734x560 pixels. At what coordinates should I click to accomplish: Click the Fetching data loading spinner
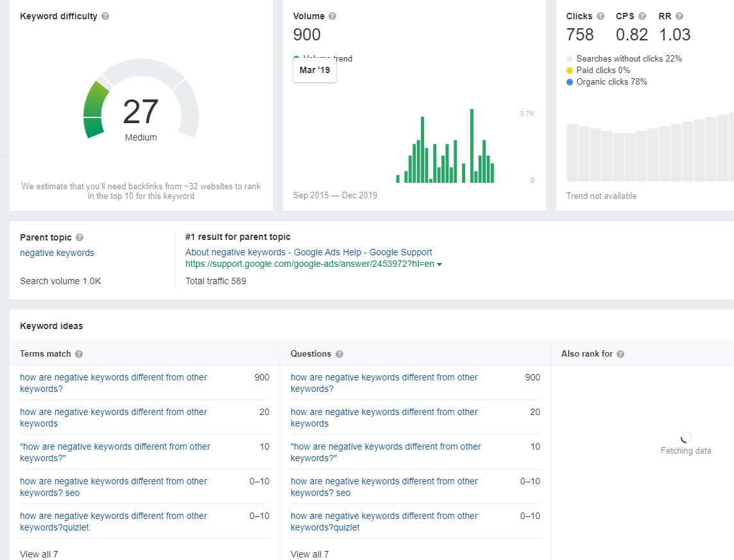[686, 437]
